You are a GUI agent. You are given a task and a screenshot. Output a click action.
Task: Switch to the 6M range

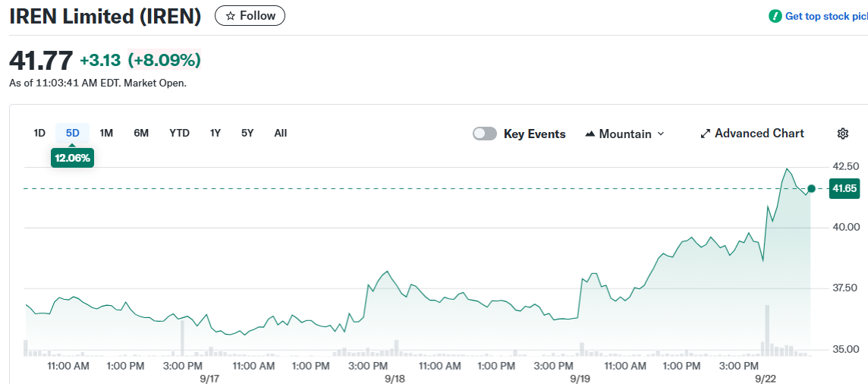click(x=141, y=133)
